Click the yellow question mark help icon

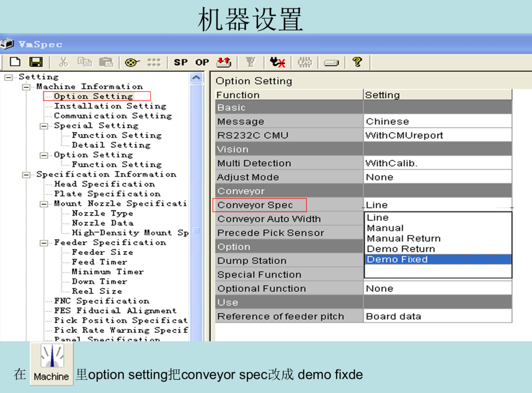[357, 62]
